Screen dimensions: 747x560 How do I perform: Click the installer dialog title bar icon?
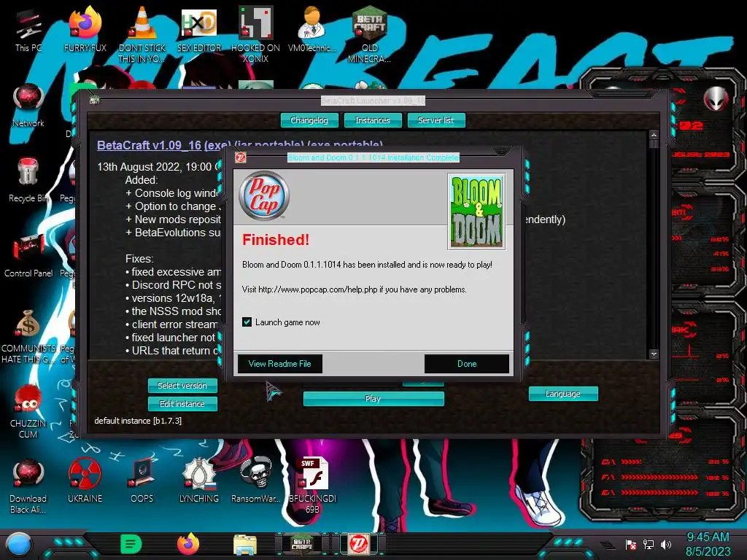point(241,157)
